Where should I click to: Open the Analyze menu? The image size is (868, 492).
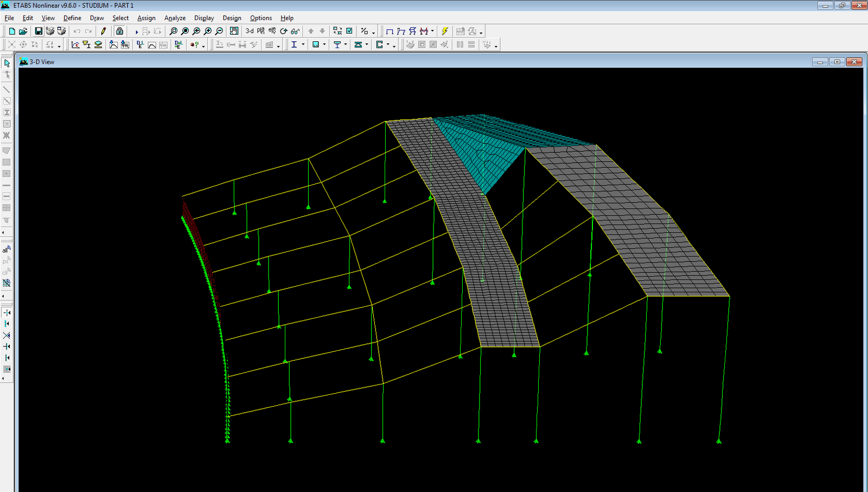(175, 18)
